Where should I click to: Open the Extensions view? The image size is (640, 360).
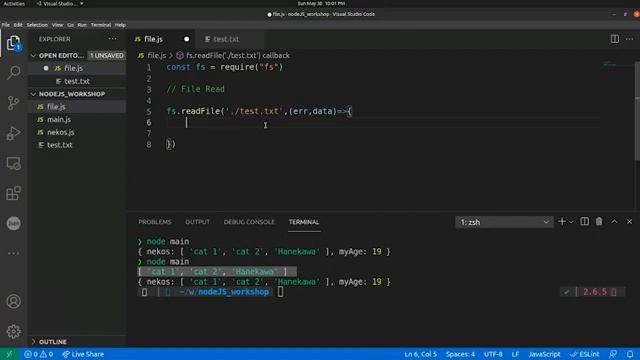[13, 193]
